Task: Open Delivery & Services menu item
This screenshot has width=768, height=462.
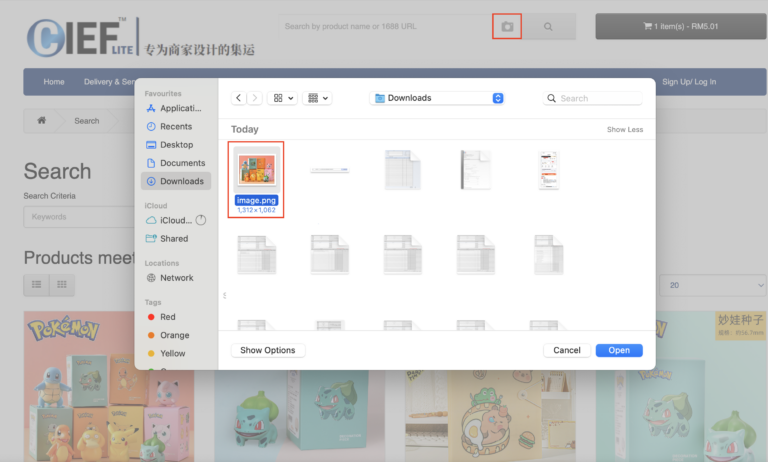Action: pos(108,82)
